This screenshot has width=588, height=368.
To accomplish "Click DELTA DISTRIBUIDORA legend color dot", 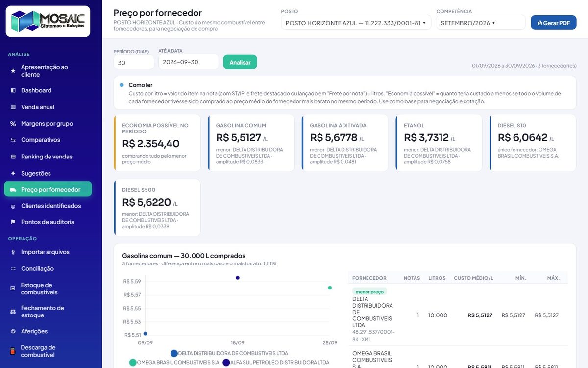I will click(x=174, y=353).
